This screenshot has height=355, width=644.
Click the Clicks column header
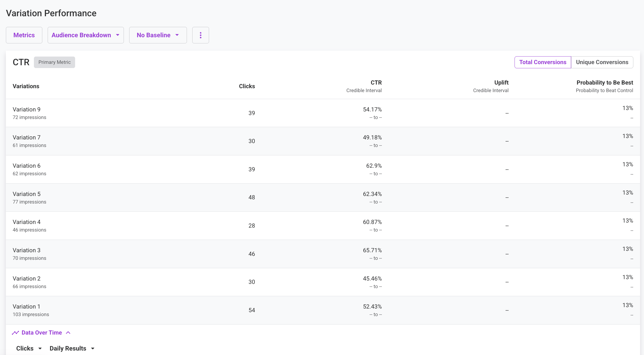(247, 86)
